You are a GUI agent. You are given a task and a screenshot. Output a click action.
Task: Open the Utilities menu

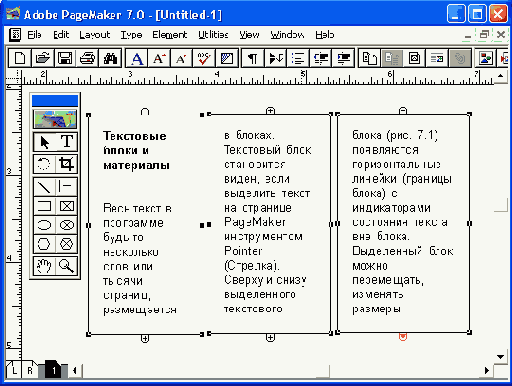213,35
